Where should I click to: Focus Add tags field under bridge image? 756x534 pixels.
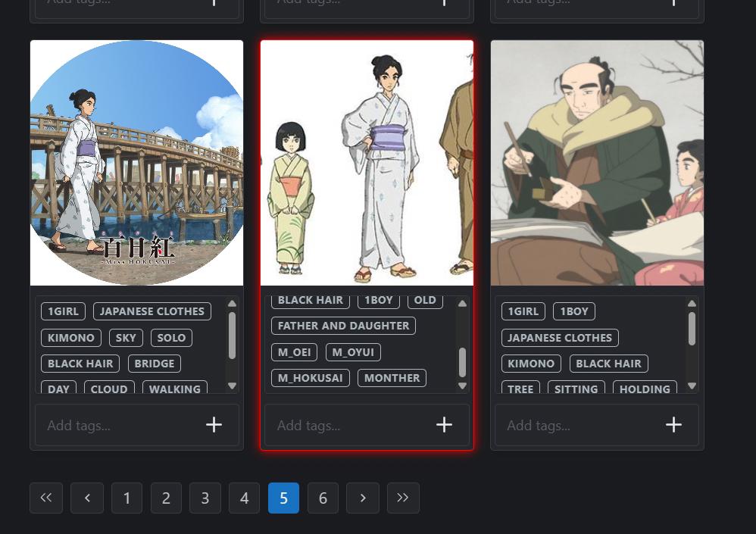pyautogui.click(x=137, y=425)
